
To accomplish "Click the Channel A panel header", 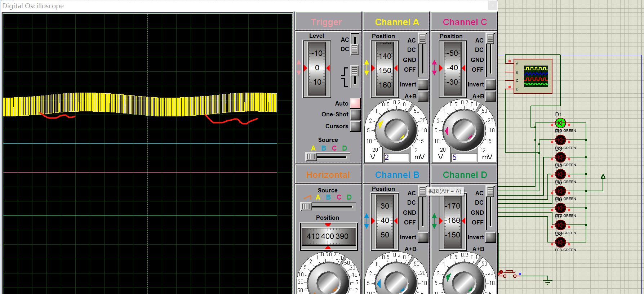I will pyautogui.click(x=396, y=22).
